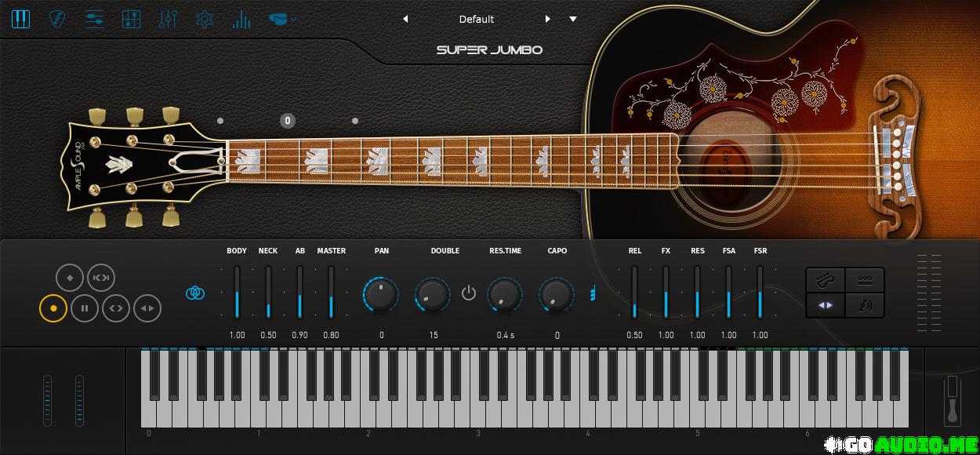Adjust the REL release slider
Viewport: 980px width, 455px height.
click(634, 292)
